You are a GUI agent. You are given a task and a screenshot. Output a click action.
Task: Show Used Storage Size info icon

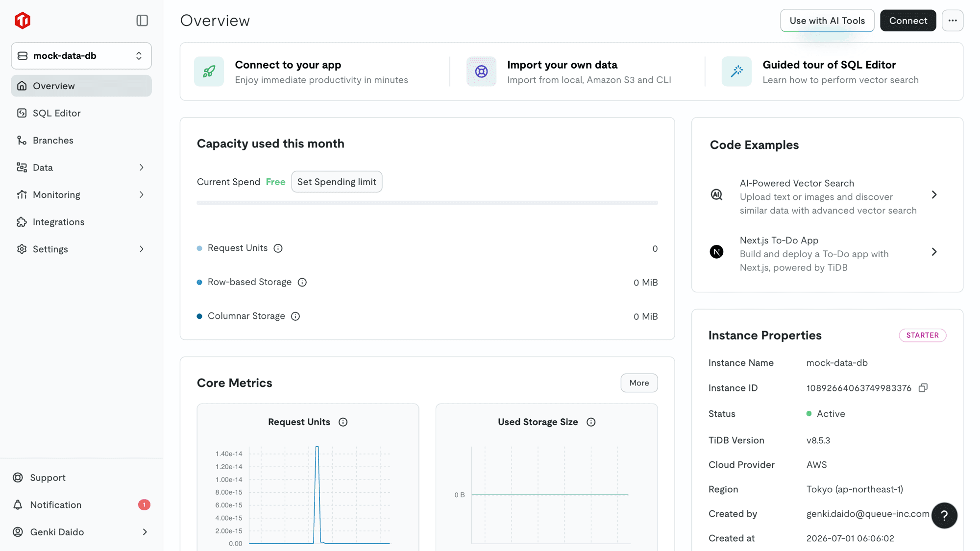pos(591,422)
